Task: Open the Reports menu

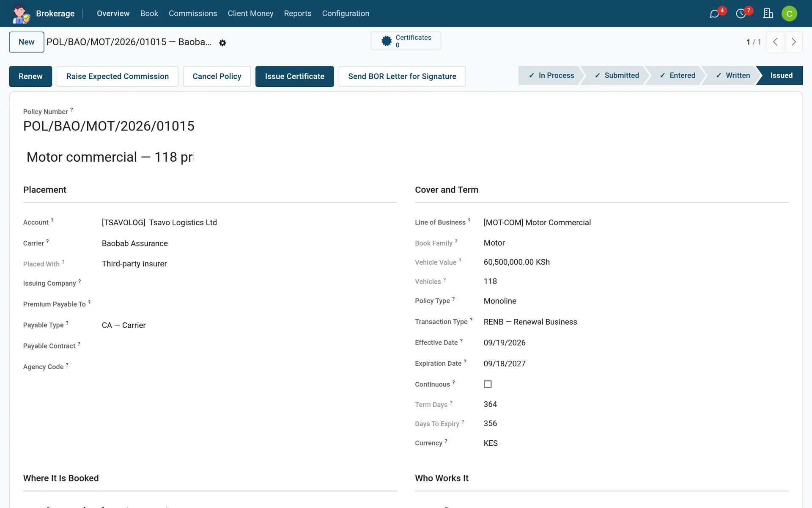Action: [297, 14]
